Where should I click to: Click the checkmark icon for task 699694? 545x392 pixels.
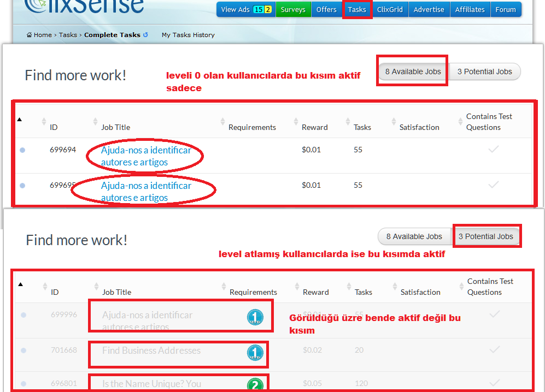click(x=494, y=148)
